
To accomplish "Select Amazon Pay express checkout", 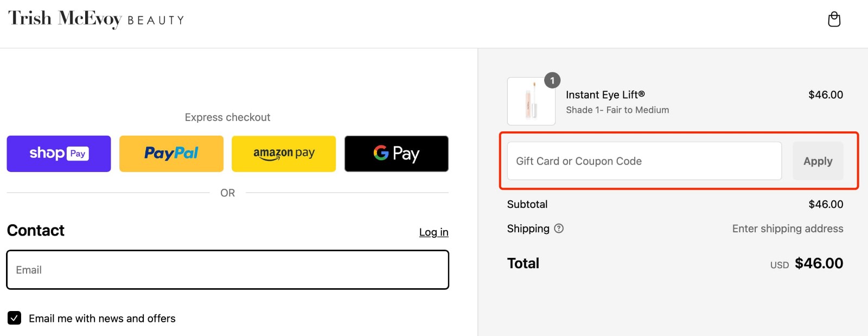I will [x=284, y=154].
